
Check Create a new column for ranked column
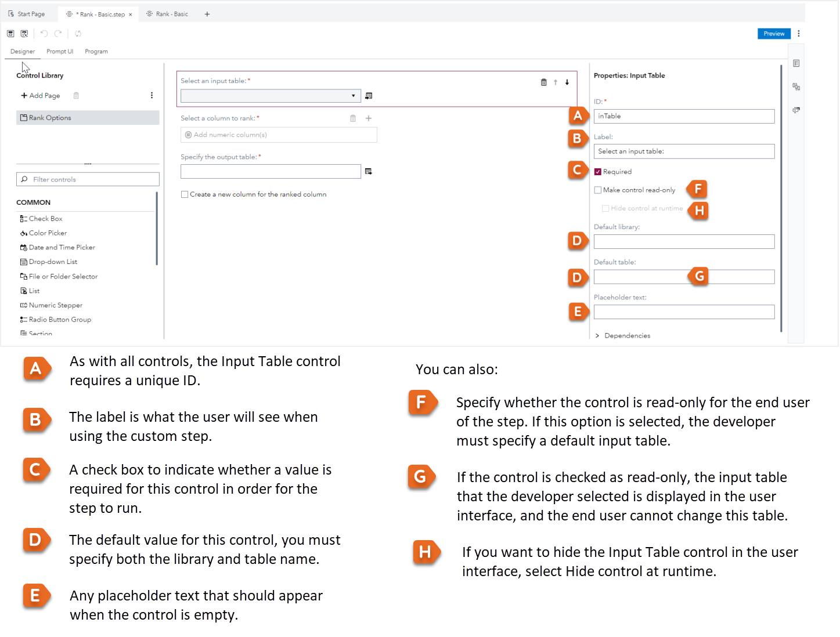185,194
